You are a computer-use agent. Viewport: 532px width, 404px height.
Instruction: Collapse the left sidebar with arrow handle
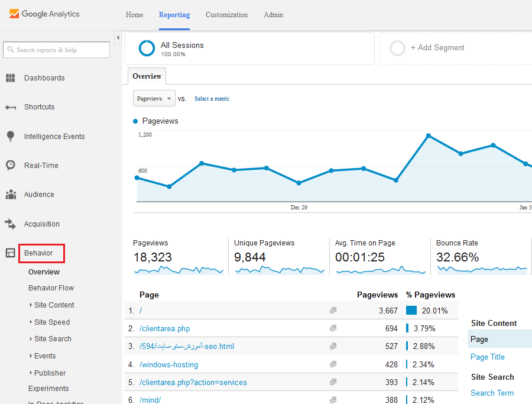tap(118, 38)
